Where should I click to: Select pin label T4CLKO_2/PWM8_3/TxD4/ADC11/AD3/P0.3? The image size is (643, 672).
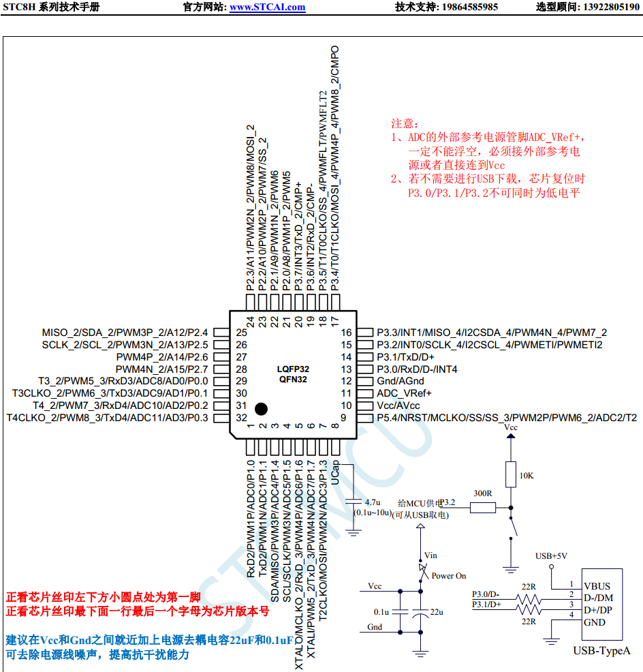point(107,417)
